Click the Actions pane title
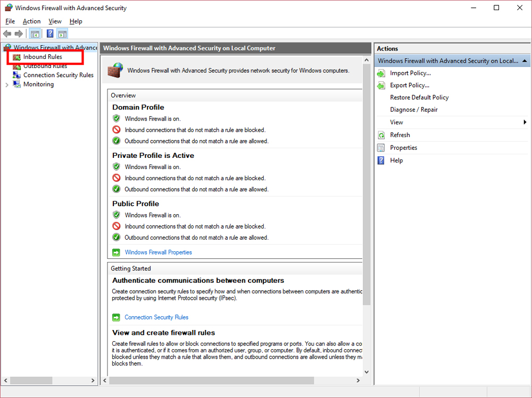532x398 pixels. [x=387, y=48]
